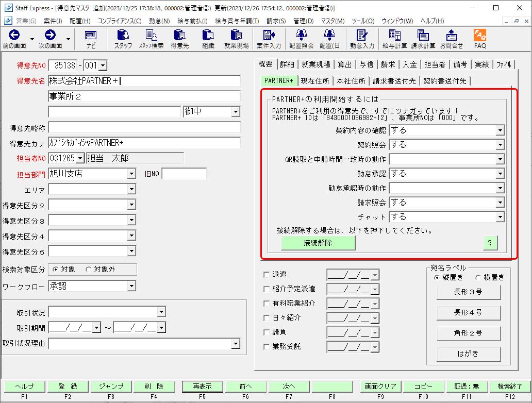Go forward with the 次の画面 arrow icon
Screen dimensions: 532x403
tap(50, 35)
